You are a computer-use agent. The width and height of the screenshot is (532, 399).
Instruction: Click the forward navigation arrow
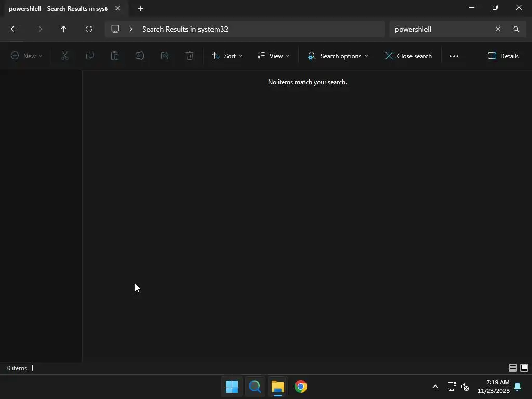(39, 29)
